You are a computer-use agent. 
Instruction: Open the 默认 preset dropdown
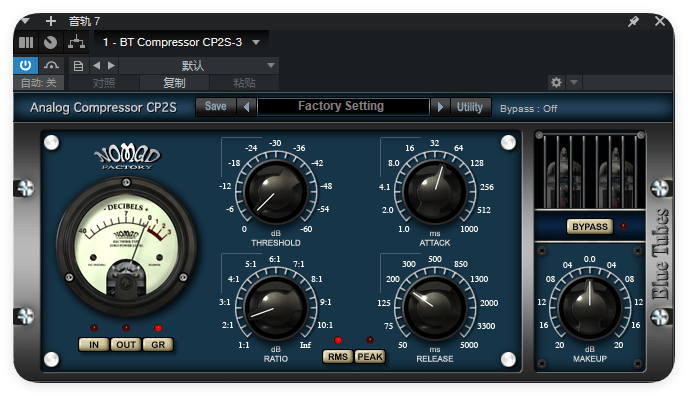[x=198, y=66]
